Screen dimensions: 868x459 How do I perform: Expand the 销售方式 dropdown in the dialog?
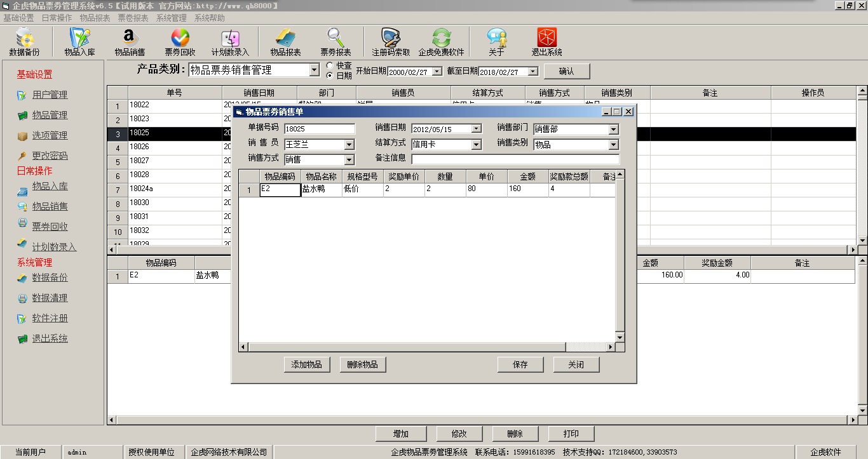click(349, 159)
